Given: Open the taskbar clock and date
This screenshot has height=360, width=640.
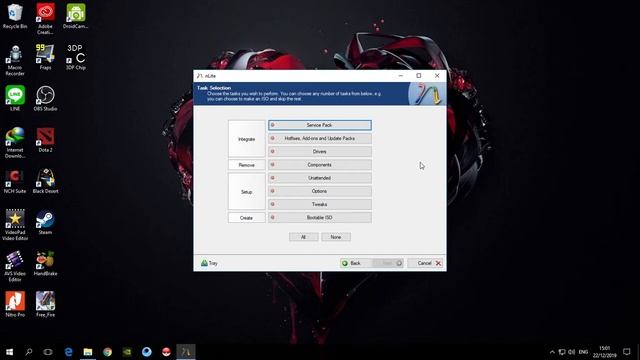Looking at the screenshot, I should (605, 352).
